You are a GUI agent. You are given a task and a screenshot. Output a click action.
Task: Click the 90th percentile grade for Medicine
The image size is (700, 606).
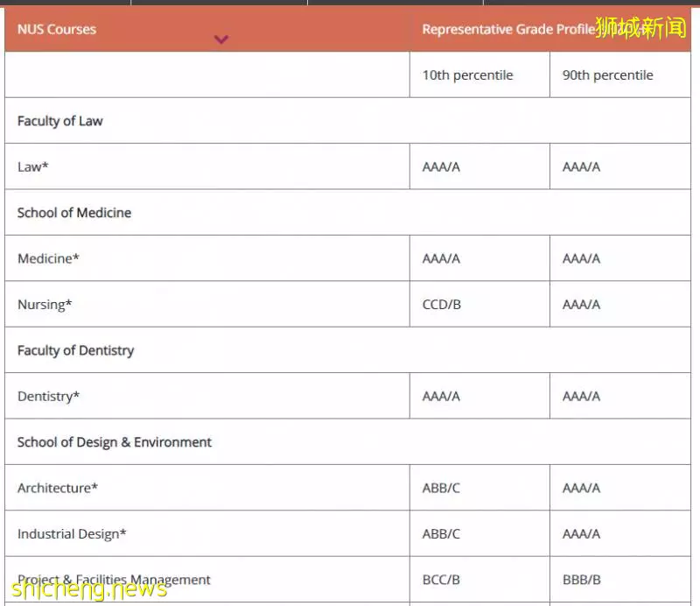click(581, 258)
